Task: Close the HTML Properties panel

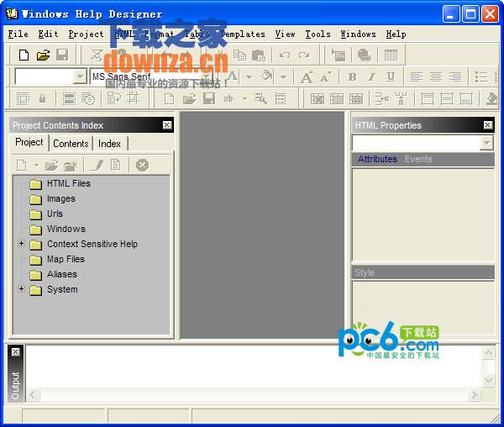Action: [x=487, y=124]
